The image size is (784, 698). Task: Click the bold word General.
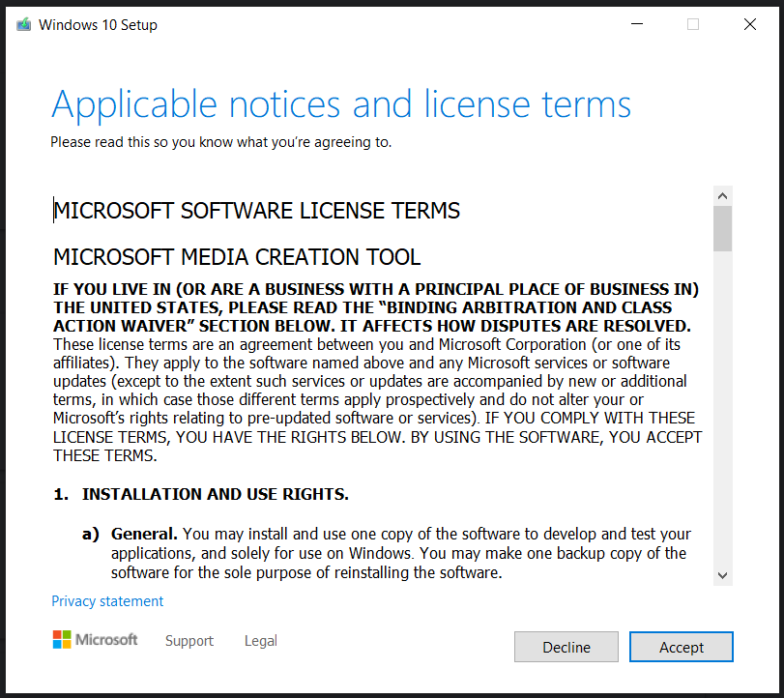click(x=144, y=534)
